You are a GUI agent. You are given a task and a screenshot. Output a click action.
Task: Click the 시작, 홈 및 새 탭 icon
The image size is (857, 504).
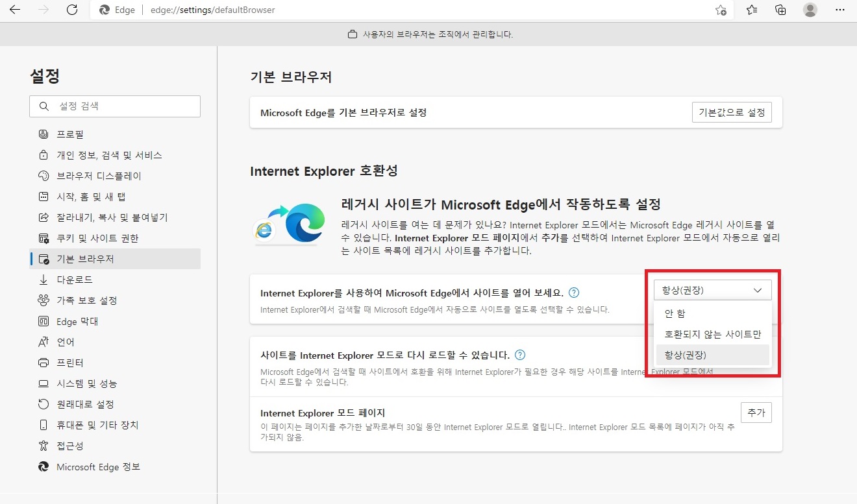[43, 197]
